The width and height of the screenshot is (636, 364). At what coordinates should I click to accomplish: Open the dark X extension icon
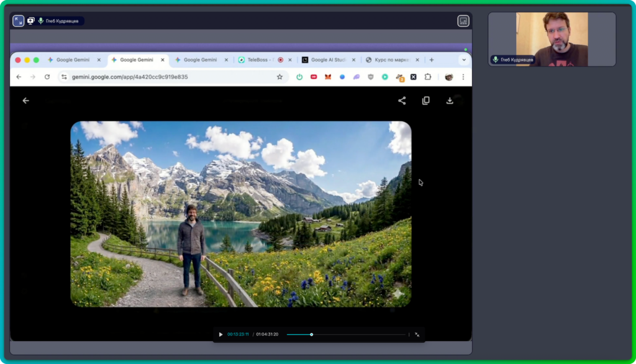click(413, 76)
